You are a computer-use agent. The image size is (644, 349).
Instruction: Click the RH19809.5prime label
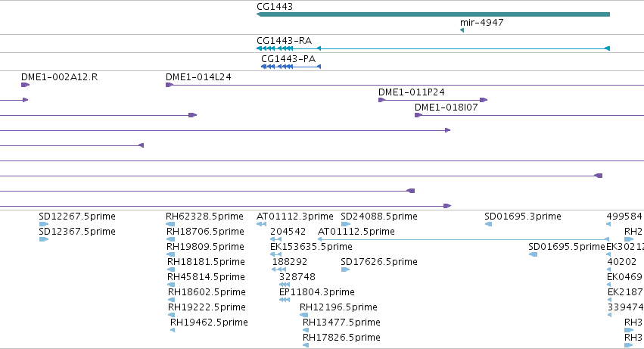pyautogui.click(x=205, y=247)
